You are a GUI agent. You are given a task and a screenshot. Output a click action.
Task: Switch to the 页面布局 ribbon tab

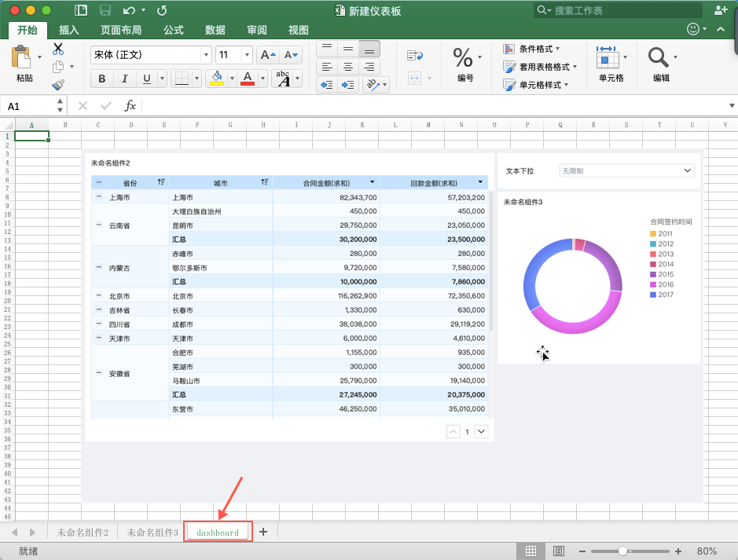(121, 30)
